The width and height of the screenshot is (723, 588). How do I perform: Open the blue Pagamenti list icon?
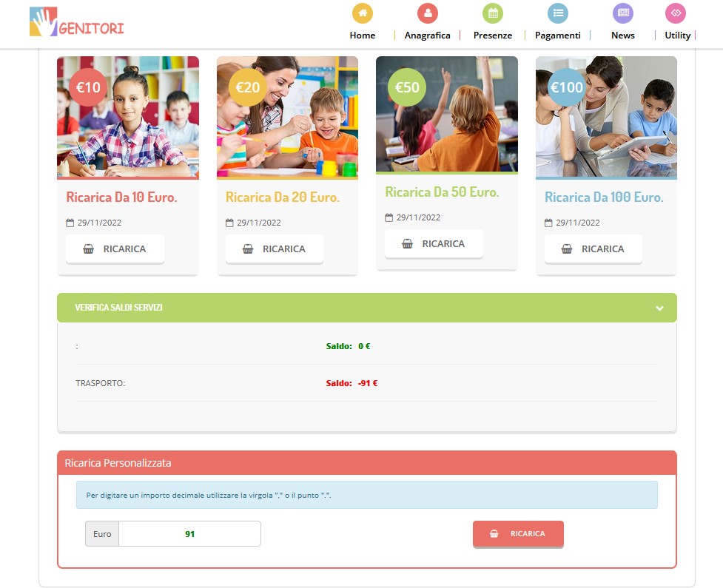point(557,13)
